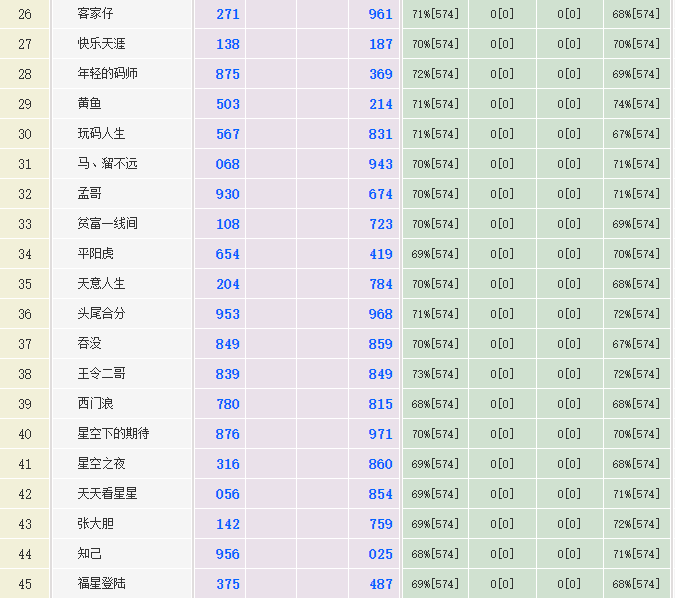Click the name 马、溜不远
Image resolution: width=675 pixels, height=599 pixels.
coord(108,164)
